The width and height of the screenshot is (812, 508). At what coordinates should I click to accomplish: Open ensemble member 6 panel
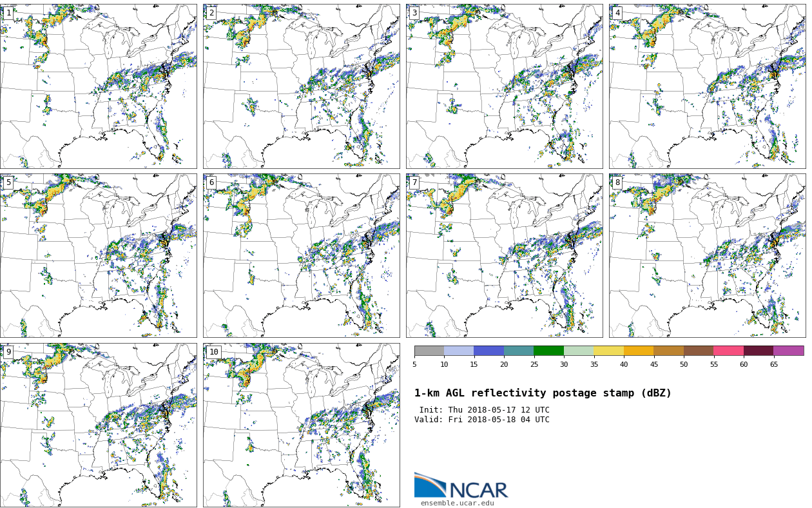(301, 255)
